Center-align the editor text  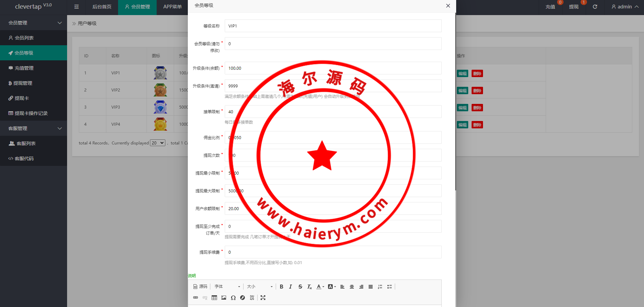[352, 287]
